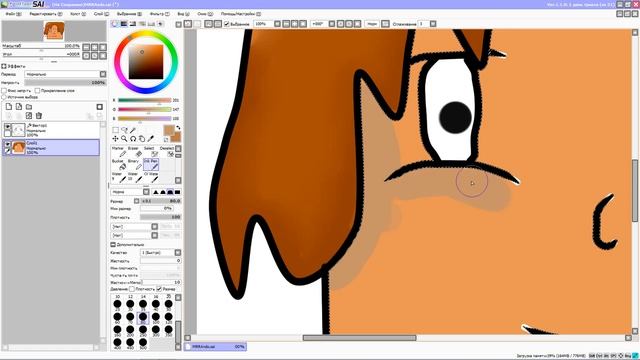The height and width of the screenshot is (360, 640).
Task: Create a new linework layer
Action: click(19, 107)
